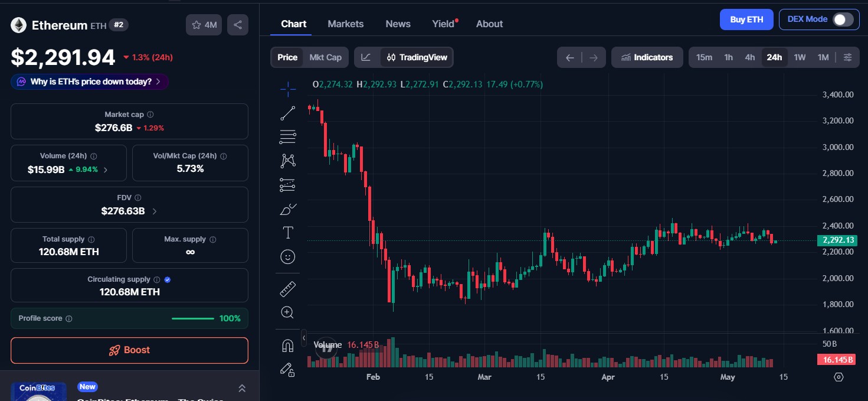Click the volume label 16.145 B on axis
Screen dimensions: 868x401
[837, 360]
